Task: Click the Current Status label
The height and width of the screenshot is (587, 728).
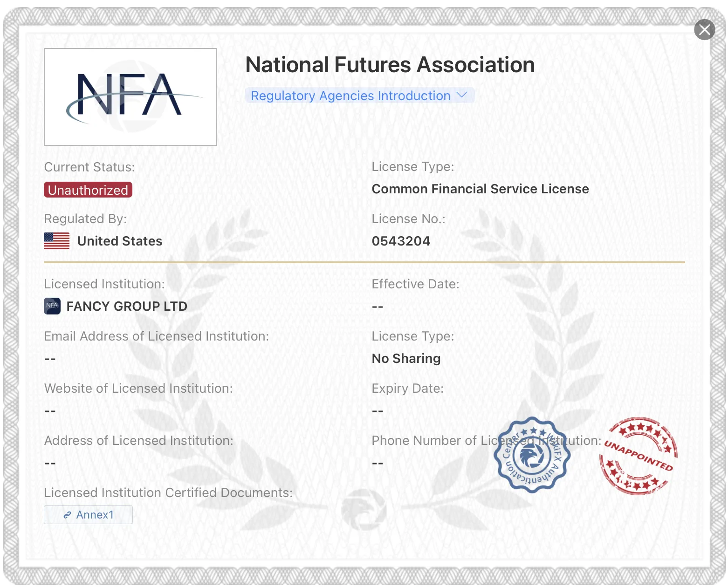Action: [x=89, y=167]
